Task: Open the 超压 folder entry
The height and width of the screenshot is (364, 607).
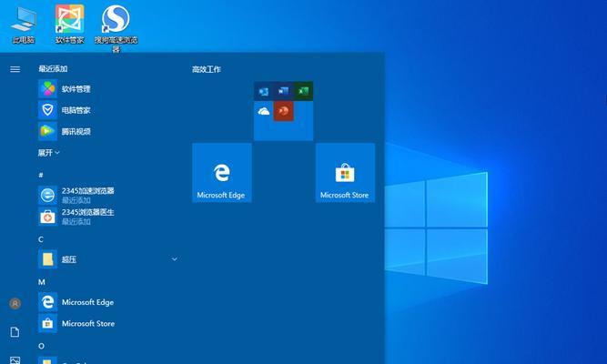Action: click(108, 259)
